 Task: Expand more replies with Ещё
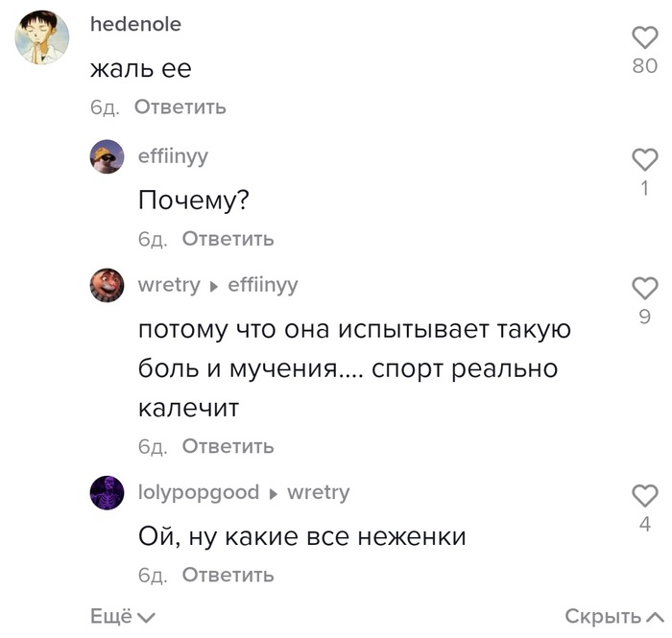coord(122,617)
